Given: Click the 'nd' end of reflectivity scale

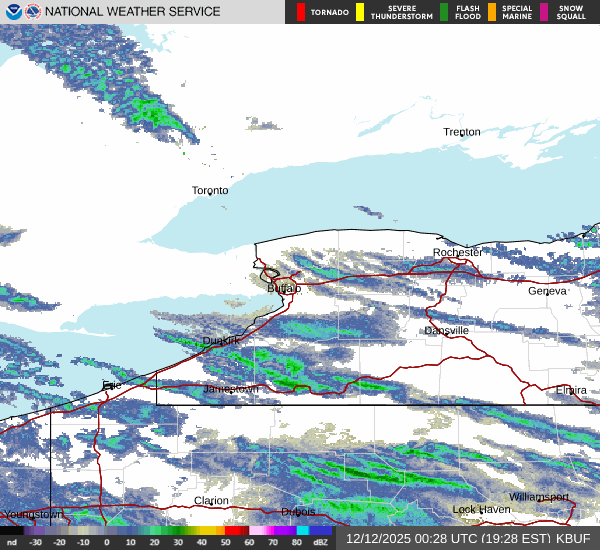Looking at the screenshot, I should pyautogui.click(x=12, y=541).
